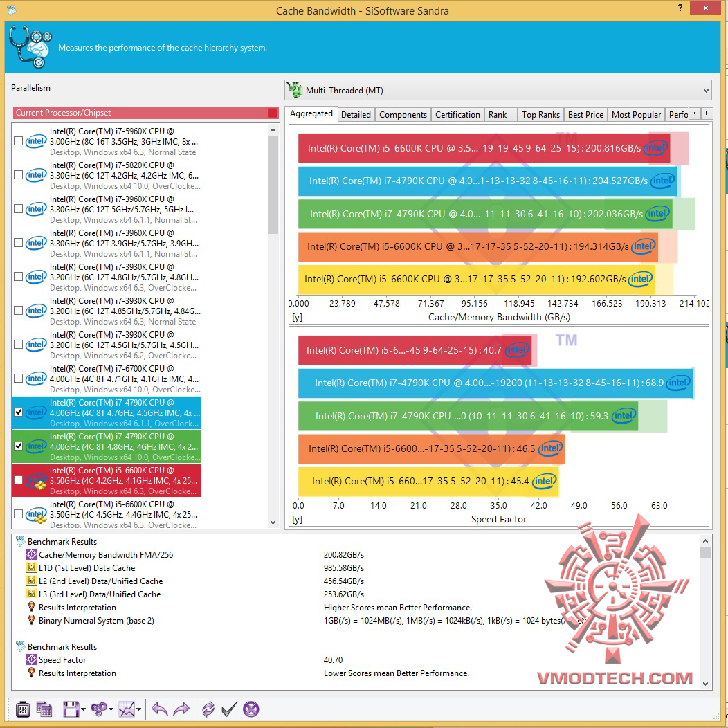This screenshot has height=728, width=728.
Task: Click the red i5-6600K 200.816GB/s bandwidth bar
Action: pos(484,148)
